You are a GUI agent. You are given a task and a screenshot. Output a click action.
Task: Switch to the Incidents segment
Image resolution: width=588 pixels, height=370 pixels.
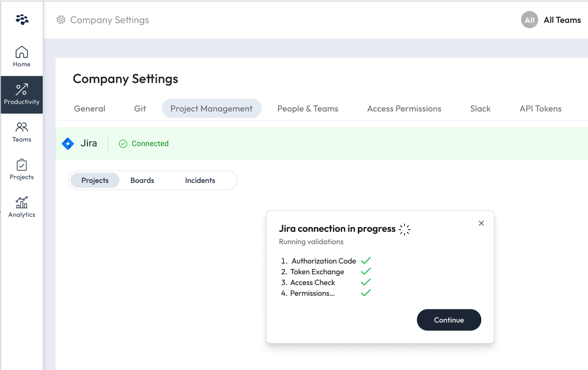[x=200, y=180]
